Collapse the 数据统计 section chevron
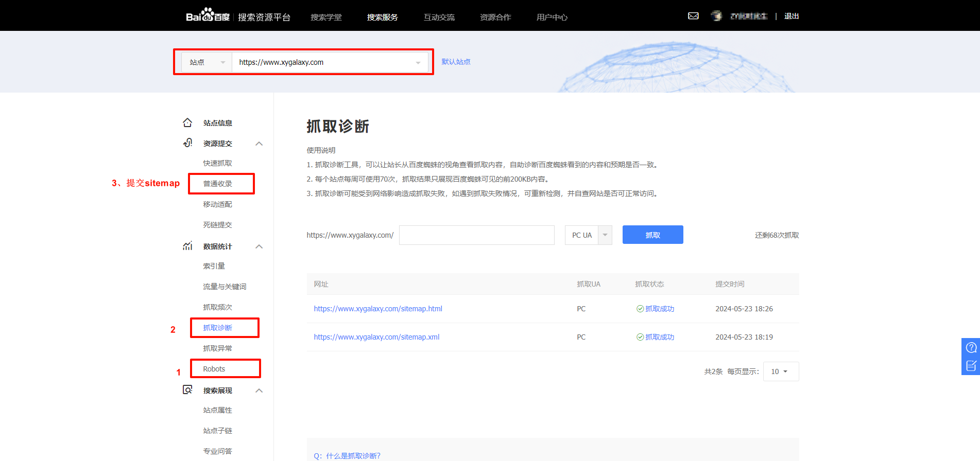 [259, 246]
